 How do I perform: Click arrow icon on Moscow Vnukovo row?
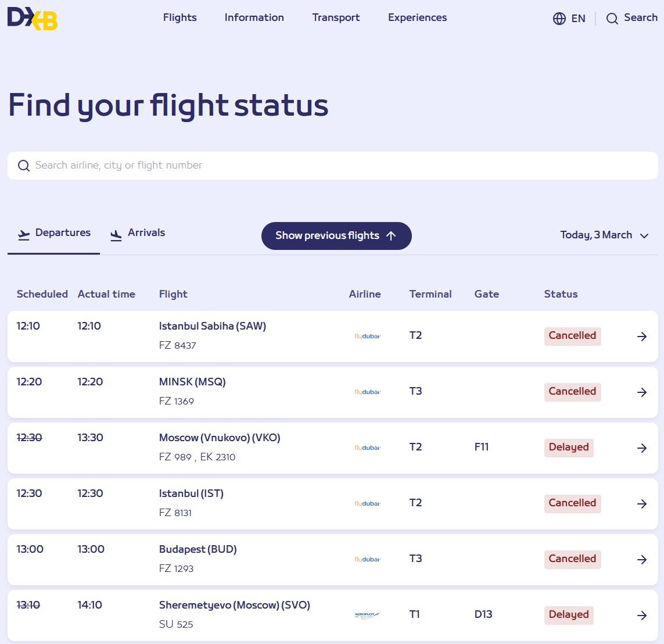(x=642, y=448)
